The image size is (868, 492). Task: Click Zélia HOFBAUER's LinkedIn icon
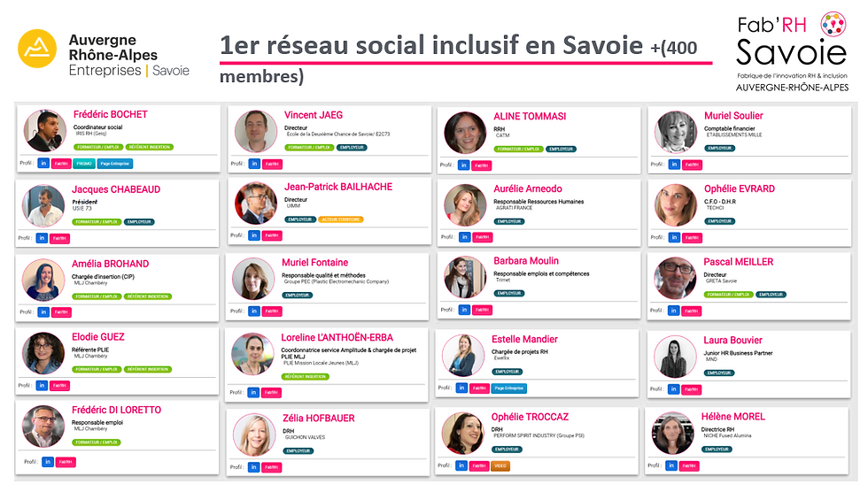pos(253,468)
